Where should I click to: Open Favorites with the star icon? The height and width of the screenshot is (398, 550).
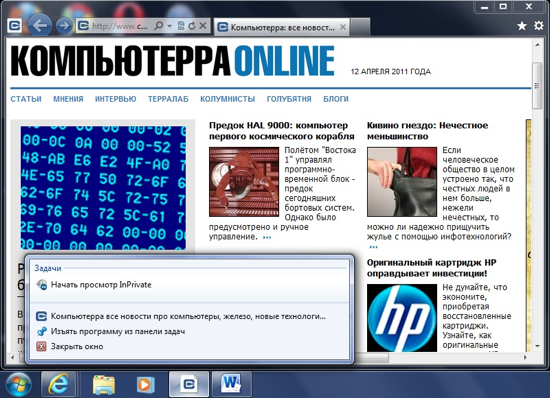(522, 26)
